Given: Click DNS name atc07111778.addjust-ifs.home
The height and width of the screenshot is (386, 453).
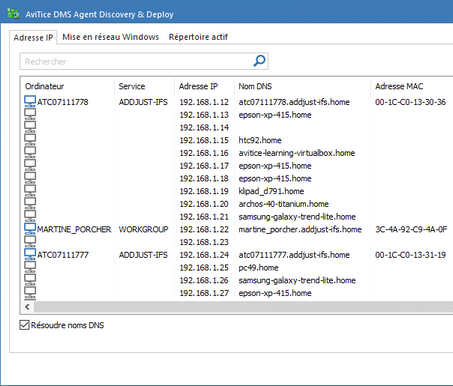Looking at the screenshot, I should click(x=294, y=102).
